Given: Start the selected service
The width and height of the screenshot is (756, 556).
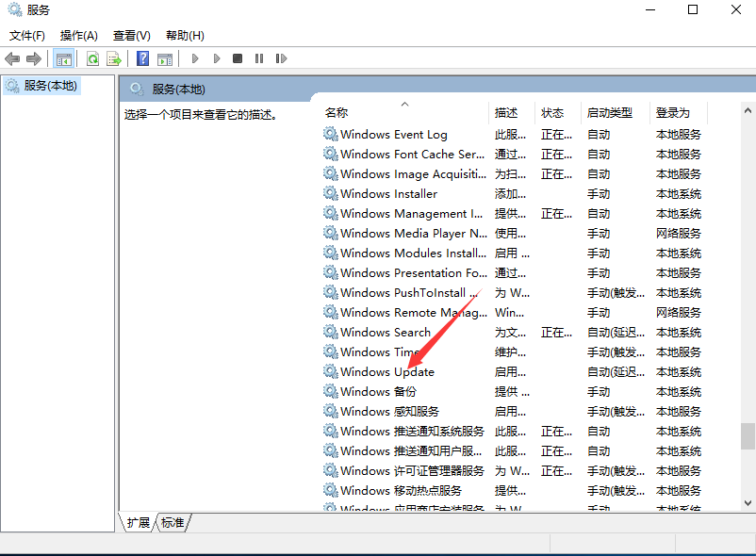Looking at the screenshot, I should pos(194,57).
